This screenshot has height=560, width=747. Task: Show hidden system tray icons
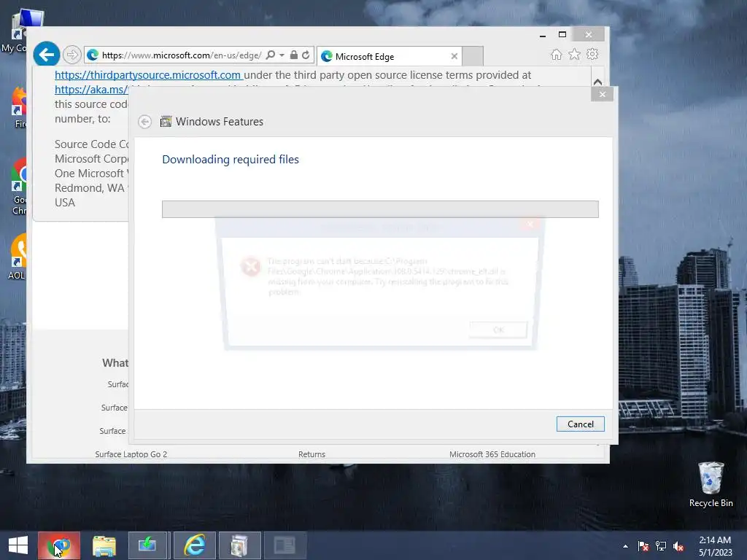(x=625, y=547)
